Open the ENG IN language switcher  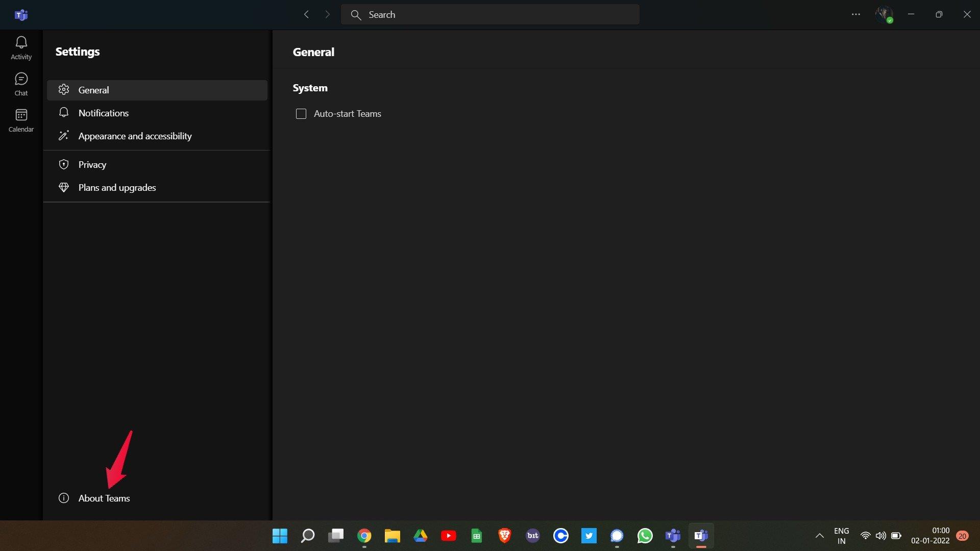coord(841,536)
